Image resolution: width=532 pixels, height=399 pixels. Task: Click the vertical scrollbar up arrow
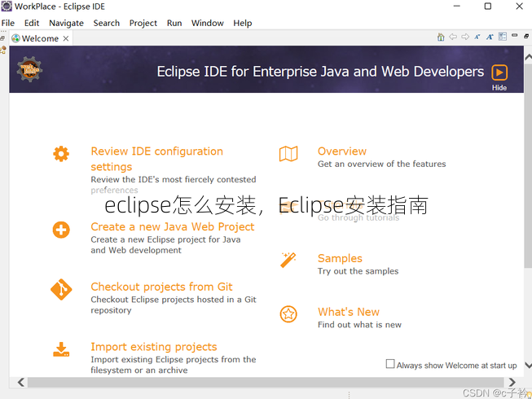528,58
